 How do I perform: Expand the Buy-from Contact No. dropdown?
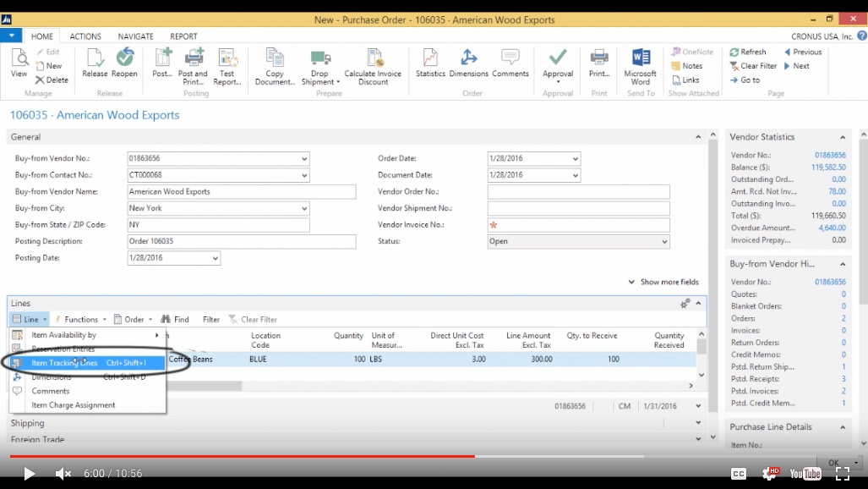[304, 175]
